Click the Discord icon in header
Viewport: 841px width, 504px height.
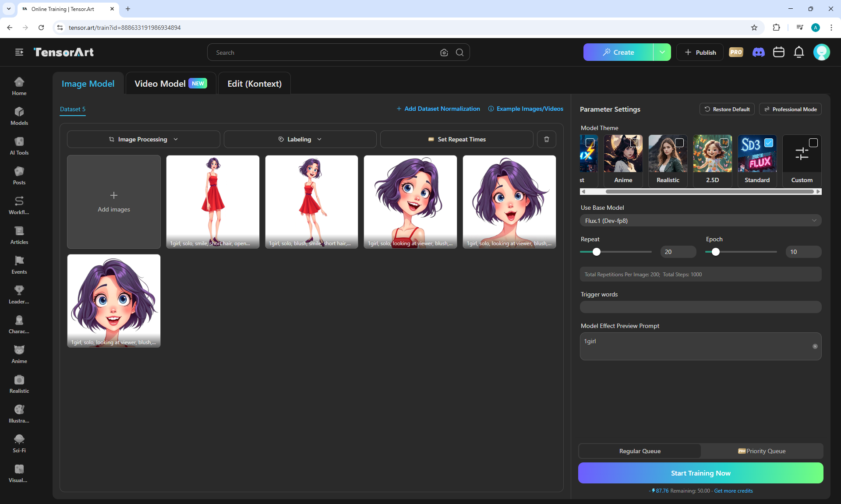tap(758, 53)
